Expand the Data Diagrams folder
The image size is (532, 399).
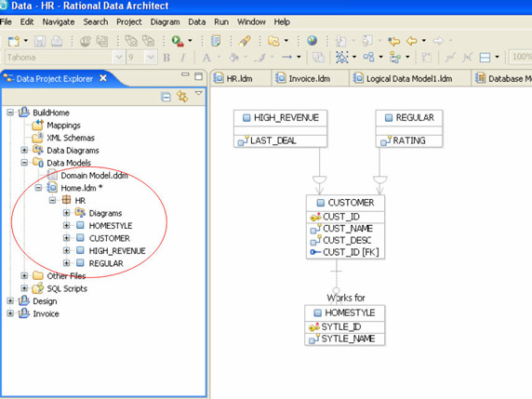pyautogui.click(x=24, y=150)
